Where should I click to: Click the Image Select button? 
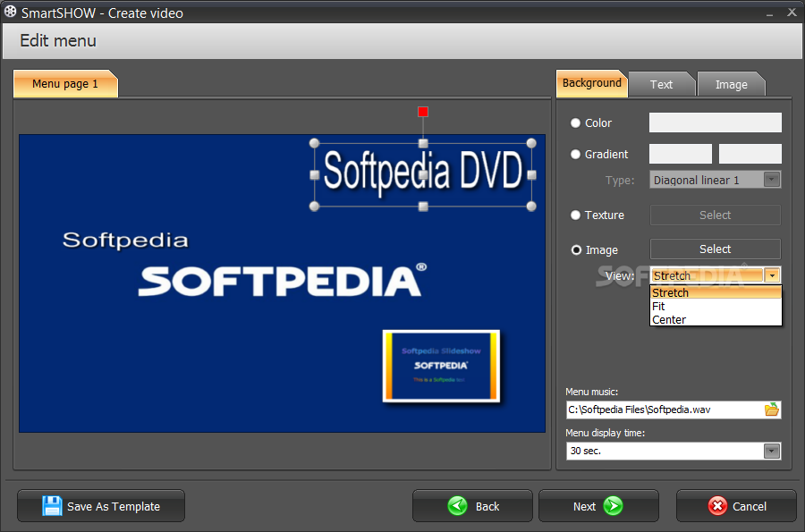point(716,249)
